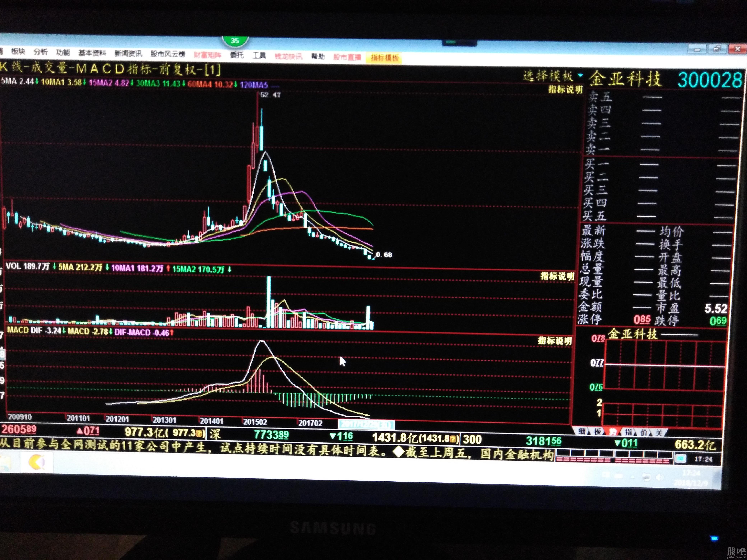Image resolution: width=747 pixels, height=560 pixels.
Task: Open the 基本资料 menu
Action: point(92,53)
